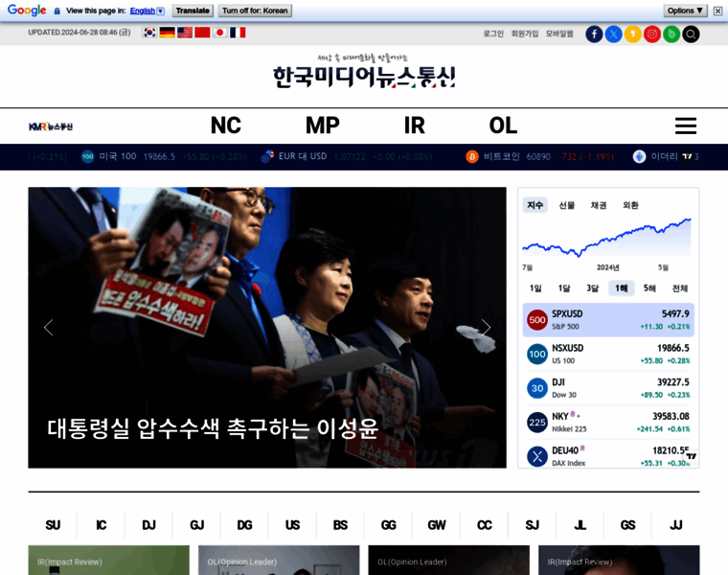Image resolution: width=728 pixels, height=575 pixels.
Task: Select the Japanese flag language icon
Action: click(219, 33)
